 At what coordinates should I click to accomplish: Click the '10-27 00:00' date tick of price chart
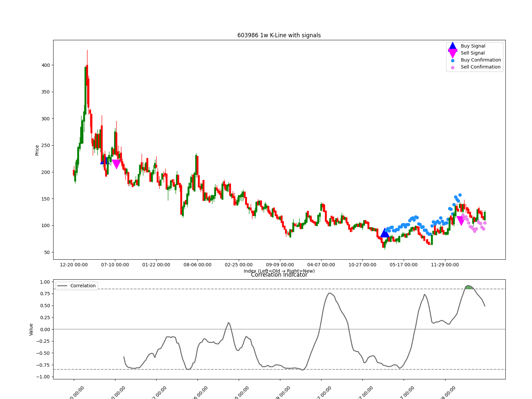pos(362,265)
